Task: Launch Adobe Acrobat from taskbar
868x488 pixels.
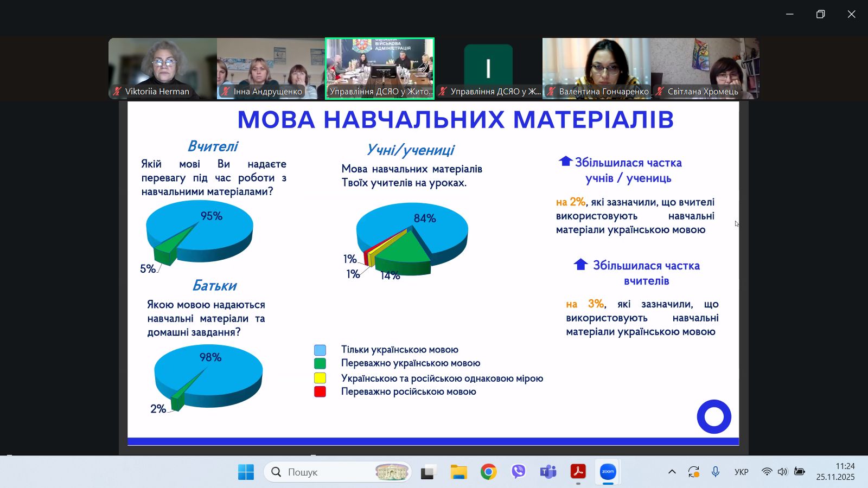Action: pyautogui.click(x=578, y=472)
